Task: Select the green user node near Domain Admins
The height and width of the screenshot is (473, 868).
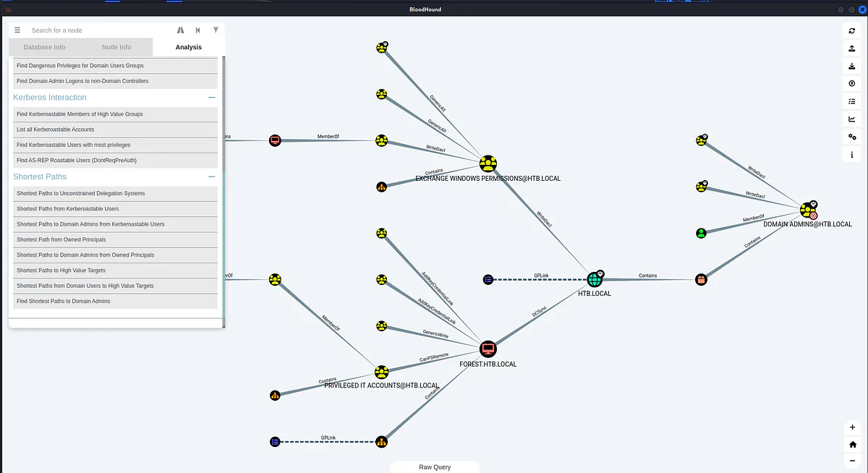Action: (701, 233)
